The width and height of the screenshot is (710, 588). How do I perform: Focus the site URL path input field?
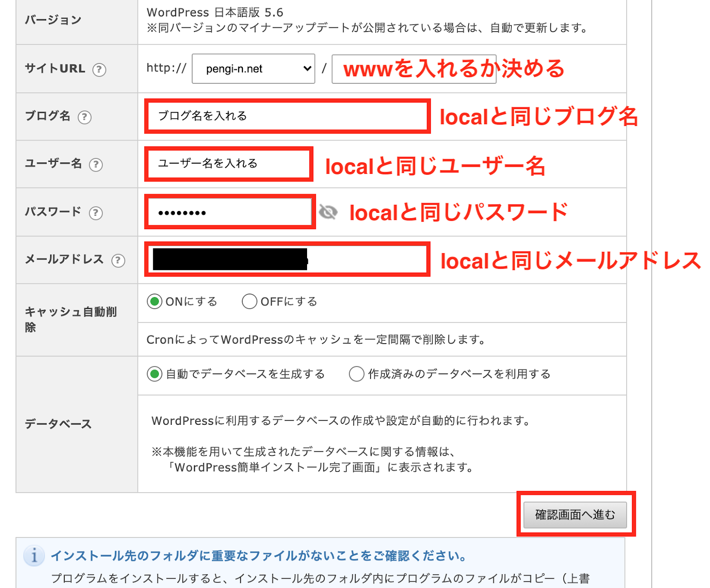(x=414, y=69)
